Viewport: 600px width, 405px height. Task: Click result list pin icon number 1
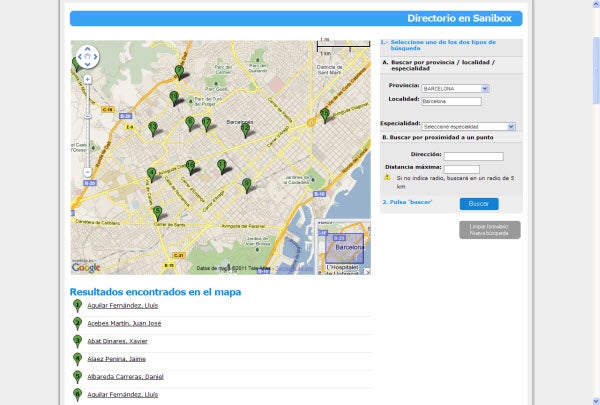coord(77,305)
